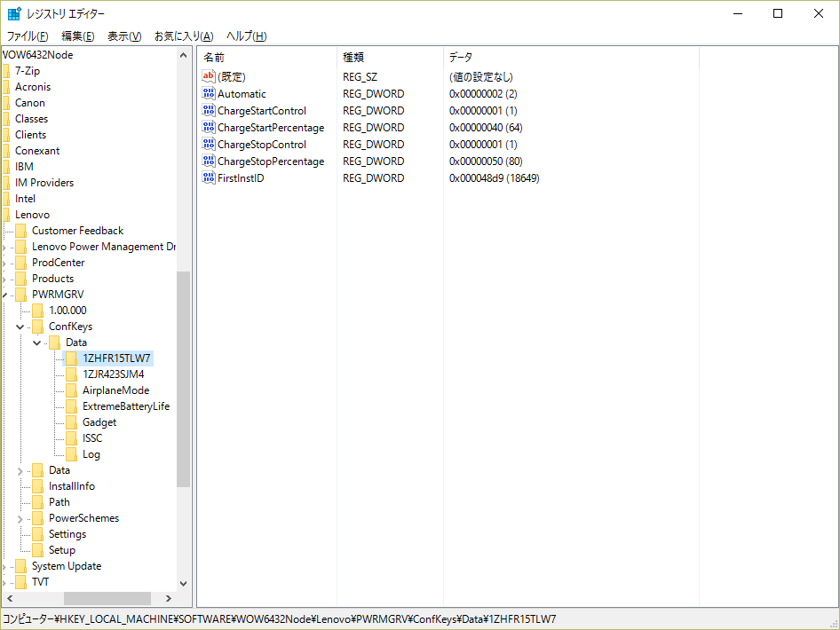Collapse the ConfKeys tree node

[20, 327]
